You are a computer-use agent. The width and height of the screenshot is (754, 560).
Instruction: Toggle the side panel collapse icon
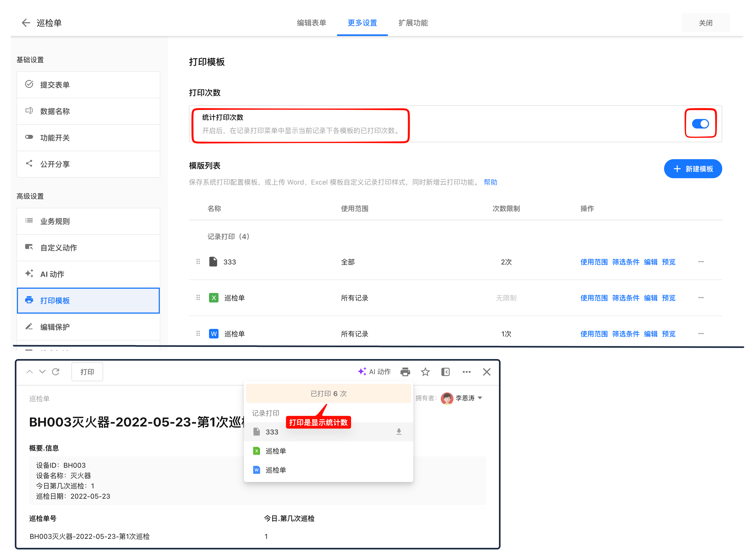coord(445,372)
